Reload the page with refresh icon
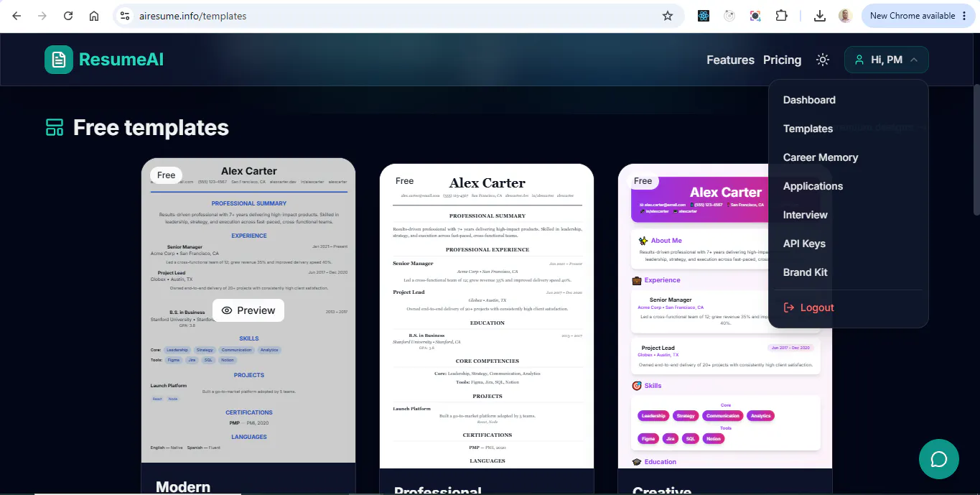 pos(68,16)
